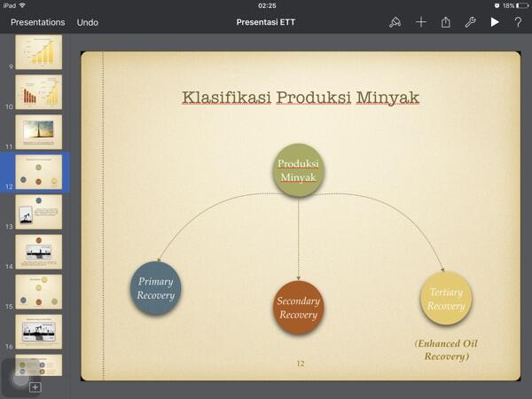Select slide 12 thumbnail
Viewport: 532px width, 399px height.
point(39,172)
